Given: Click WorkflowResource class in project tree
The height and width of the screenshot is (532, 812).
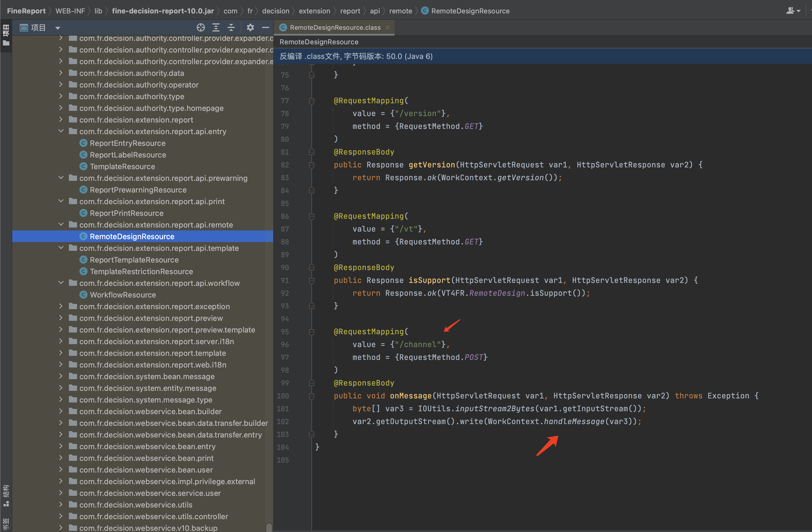Looking at the screenshot, I should [123, 295].
